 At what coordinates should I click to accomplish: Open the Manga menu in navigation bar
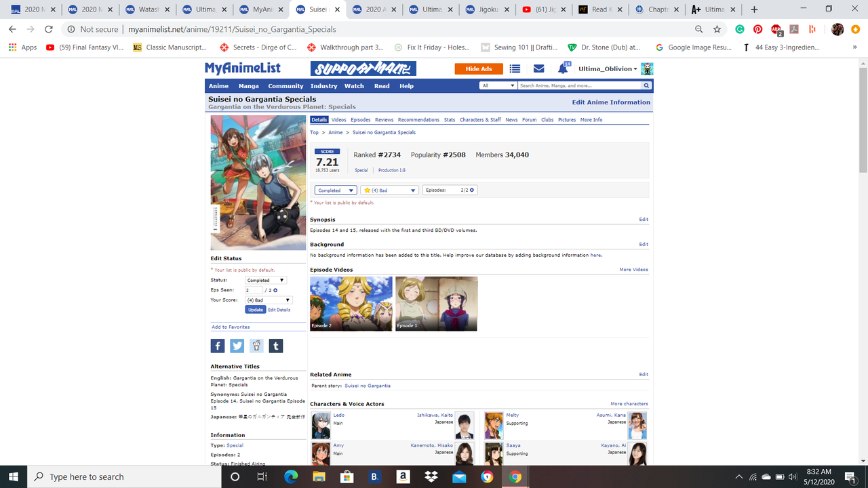(x=248, y=86)
